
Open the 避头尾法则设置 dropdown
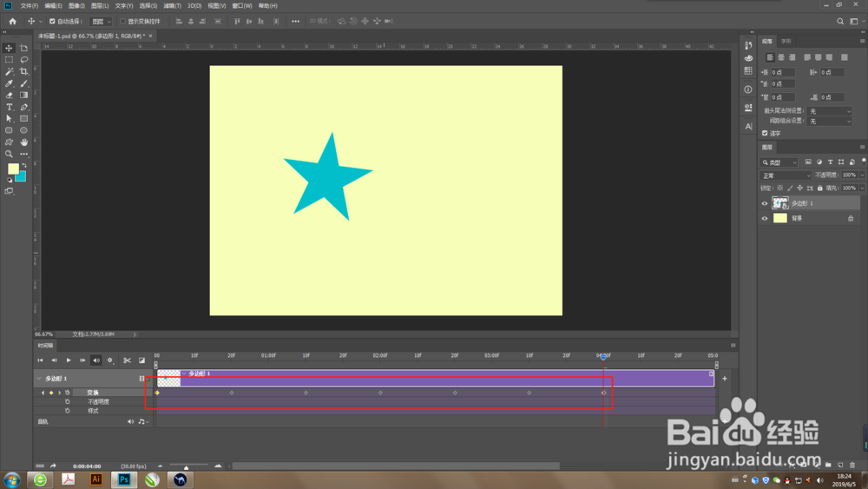(x=829, y=111)
